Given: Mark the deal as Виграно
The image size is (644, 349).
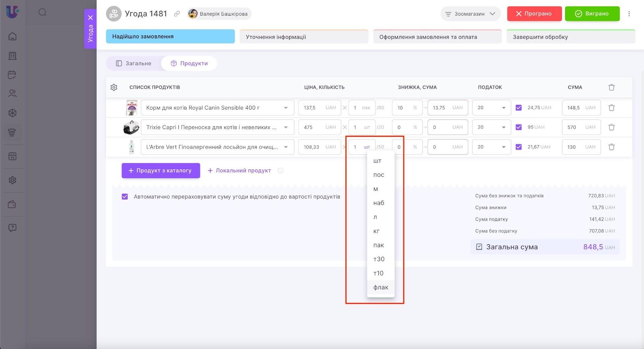Looking at the screenshot, I should coord(592,14).
